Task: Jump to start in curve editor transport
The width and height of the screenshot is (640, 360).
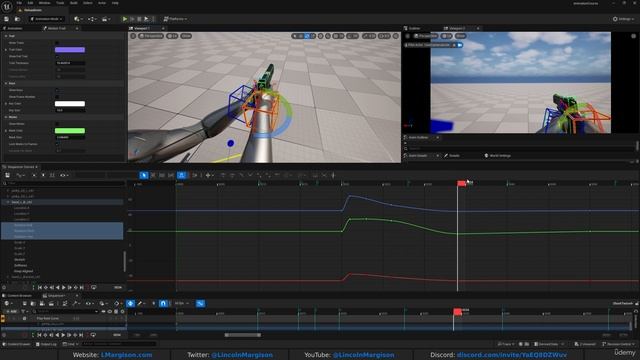Action: [x=40, y=287]
